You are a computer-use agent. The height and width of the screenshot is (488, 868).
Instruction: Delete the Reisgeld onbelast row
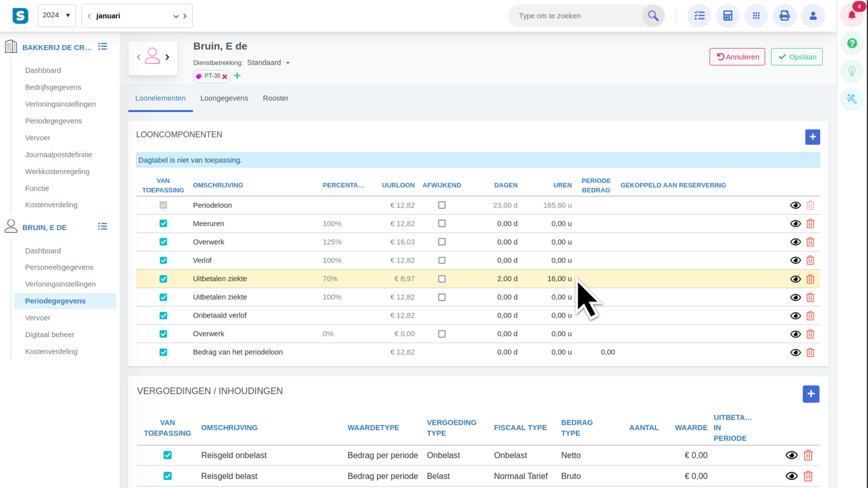click(808, 455)
